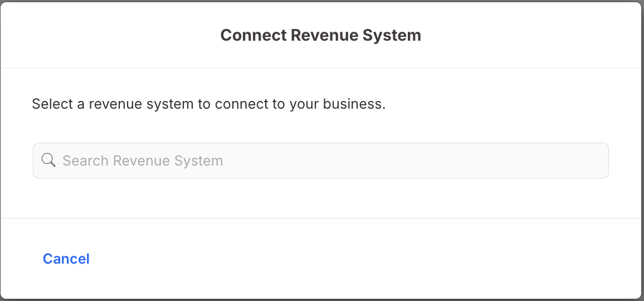Viewport: 644px width, 301px height.
Task: Click the magnifying glass search icon
Action: [49, 161]
